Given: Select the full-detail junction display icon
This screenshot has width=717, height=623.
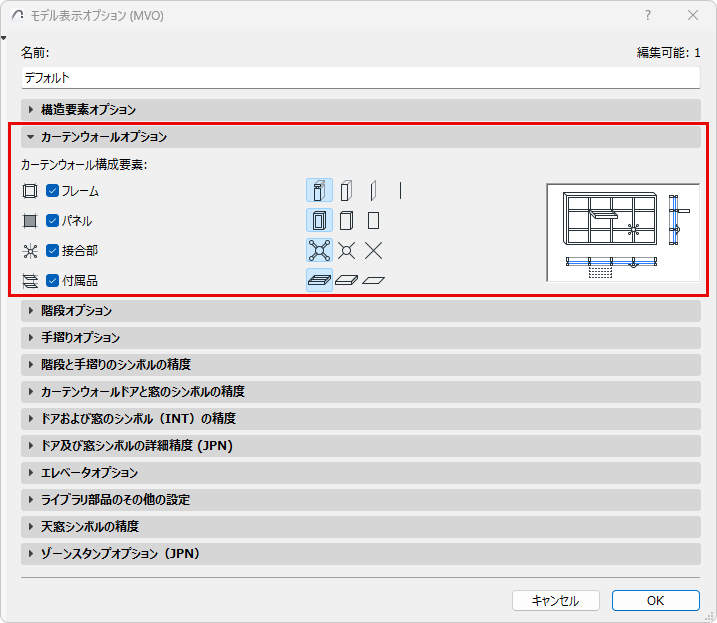Looking at the screenshot, I should (319, 251).
